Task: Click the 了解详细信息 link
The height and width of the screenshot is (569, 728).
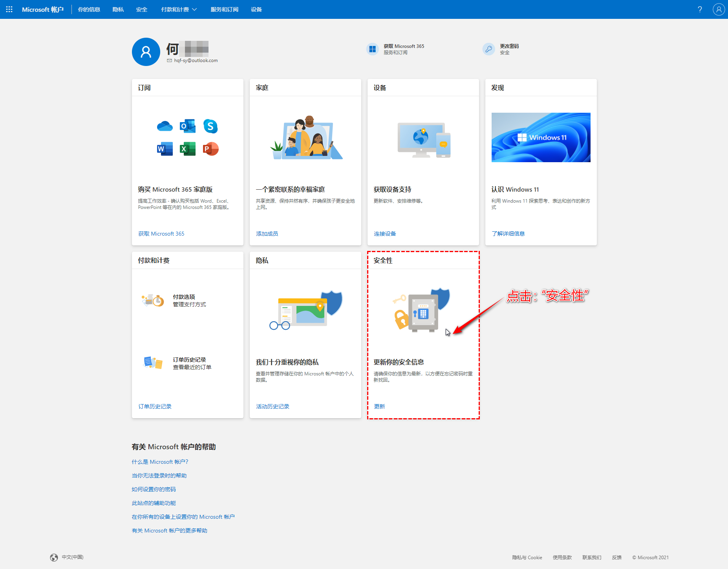Action: point(508,234)
